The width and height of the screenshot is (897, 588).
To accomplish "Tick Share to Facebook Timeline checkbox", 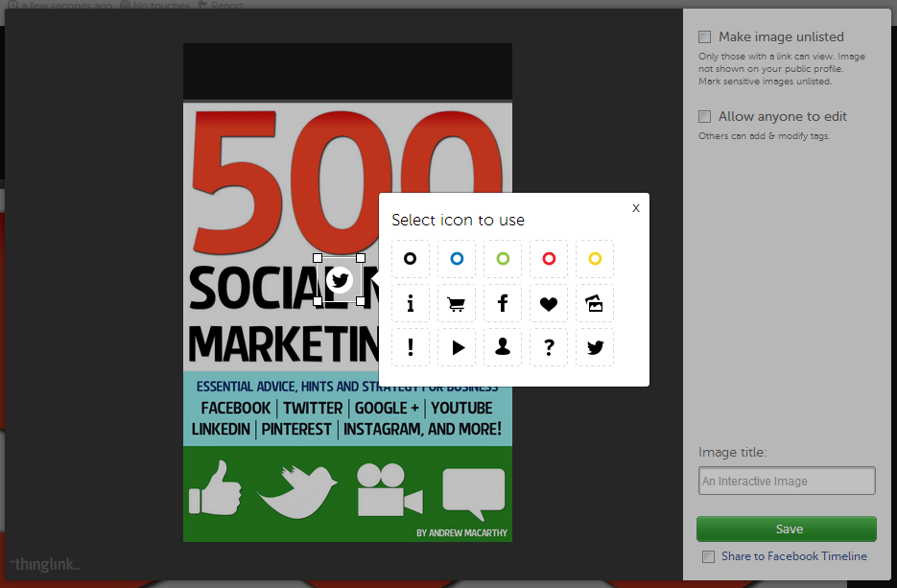I will point(708,556).
